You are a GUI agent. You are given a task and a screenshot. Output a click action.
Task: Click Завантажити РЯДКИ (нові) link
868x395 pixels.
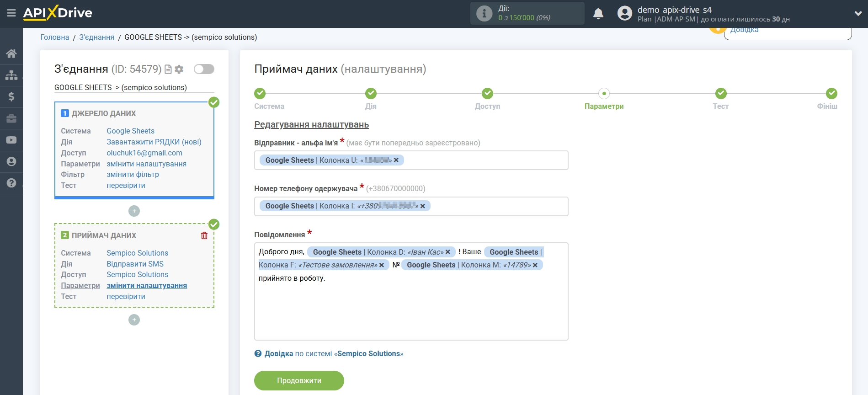point(154,142)
